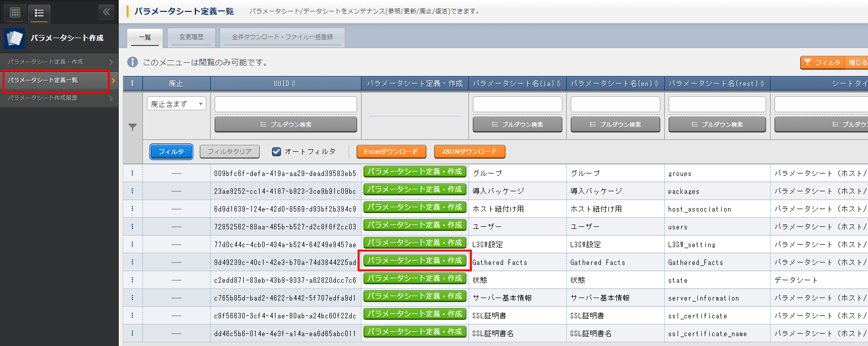The image size is (868, 346).
Task: Focus the パラメータシート名(ja) filter input
Action: coord(517,104)
